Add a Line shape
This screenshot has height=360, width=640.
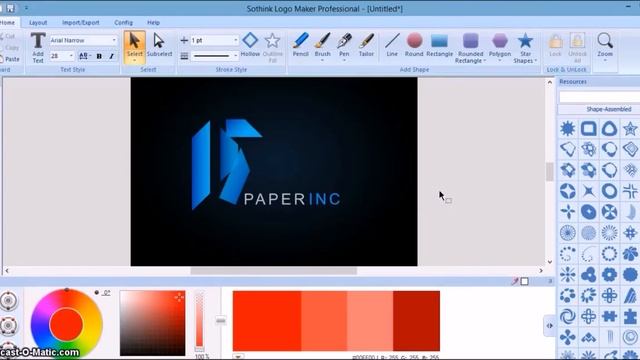click(392, 44)
